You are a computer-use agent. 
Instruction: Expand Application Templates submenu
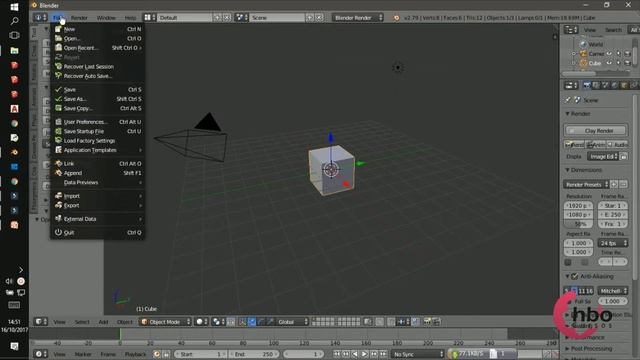pyautogui.click(x=98, y=150)
